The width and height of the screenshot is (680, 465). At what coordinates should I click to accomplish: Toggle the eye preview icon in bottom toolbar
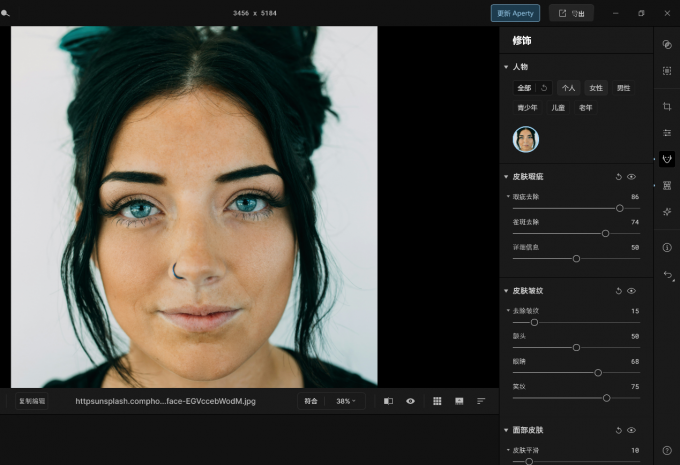pyautogui.click(x=410, y=401)
